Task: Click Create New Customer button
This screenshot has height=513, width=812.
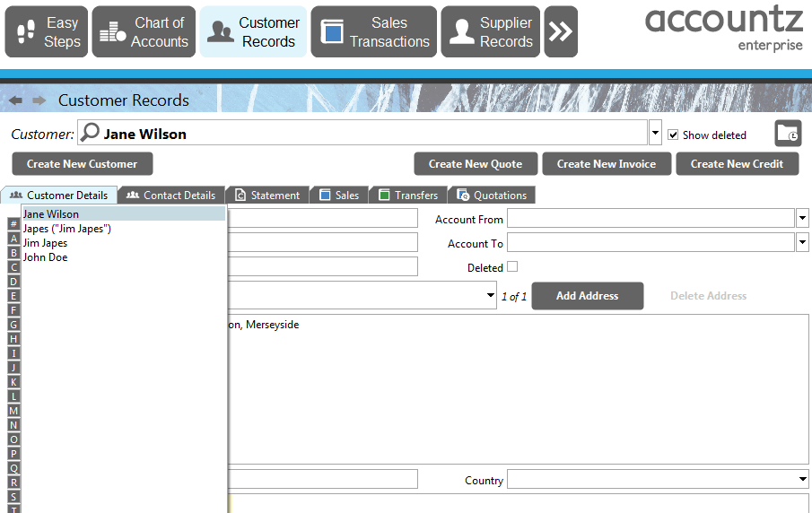Action: point(83,163)
